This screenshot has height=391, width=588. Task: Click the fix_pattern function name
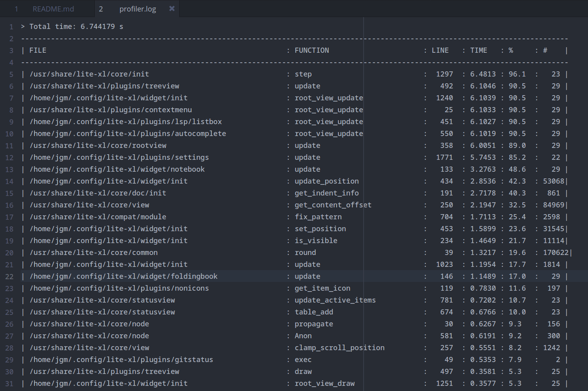pyautogui.click(x=318, y=217)
